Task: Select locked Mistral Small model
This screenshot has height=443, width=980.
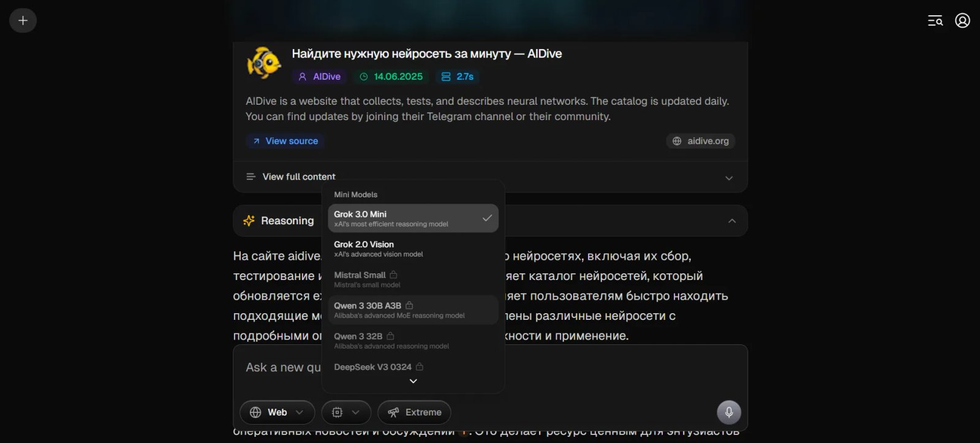Action: 413,279
